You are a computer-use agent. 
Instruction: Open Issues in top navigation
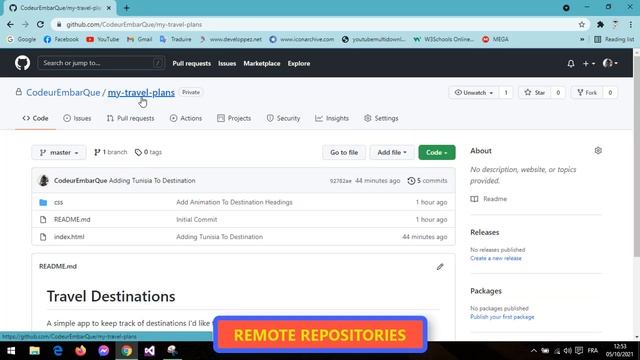pos(227,64)
